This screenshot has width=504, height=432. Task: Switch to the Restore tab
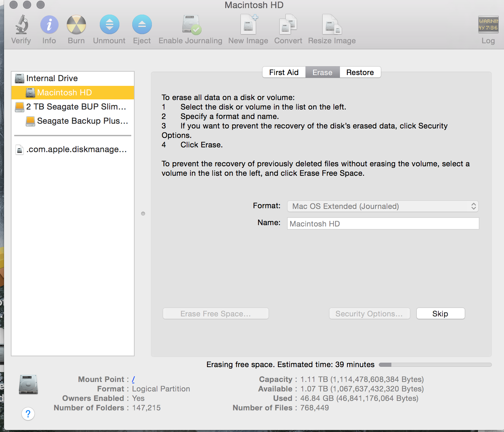pos(360,72)
